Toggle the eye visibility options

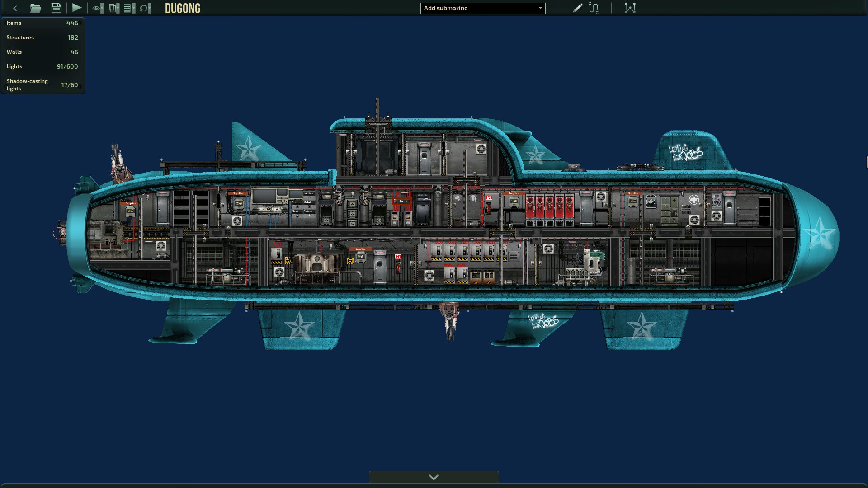98,8
